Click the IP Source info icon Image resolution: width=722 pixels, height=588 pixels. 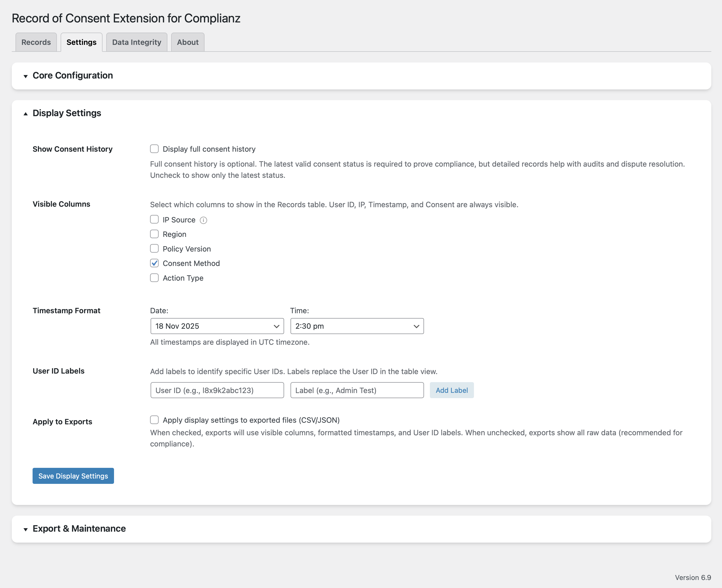pyautogui.click(x=203, y=221)
